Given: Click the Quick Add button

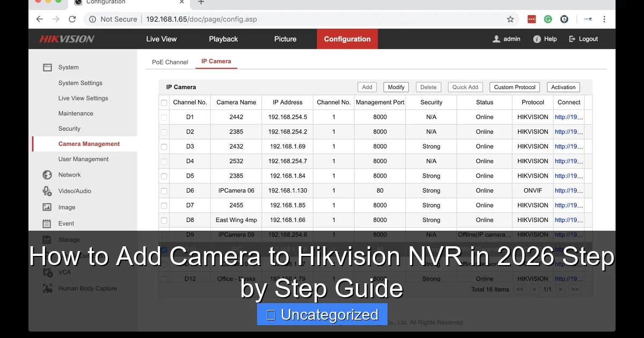Looking at the screenshot, I should [x=465, y=87].
